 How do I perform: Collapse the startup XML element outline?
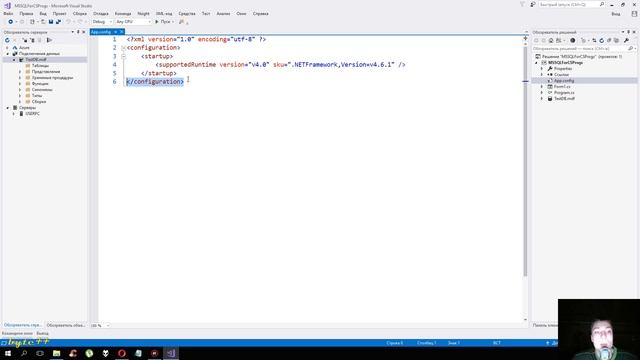123,56
